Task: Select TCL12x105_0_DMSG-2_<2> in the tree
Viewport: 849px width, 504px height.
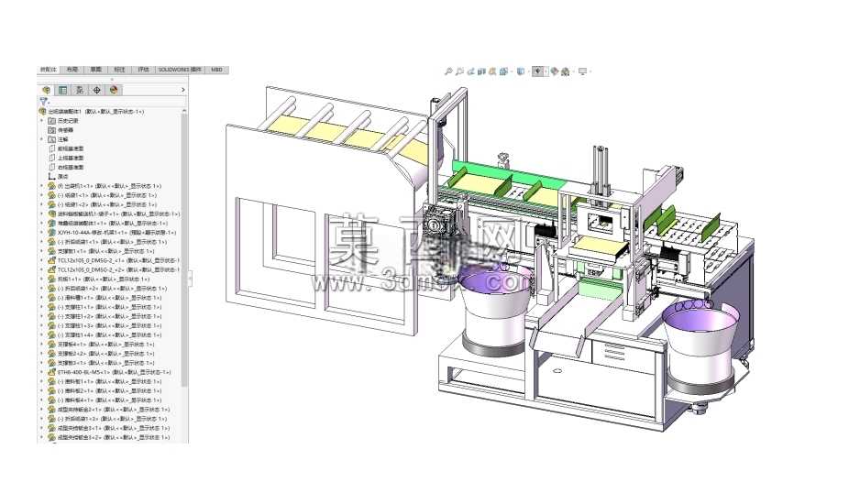Action: pos(118,269)
